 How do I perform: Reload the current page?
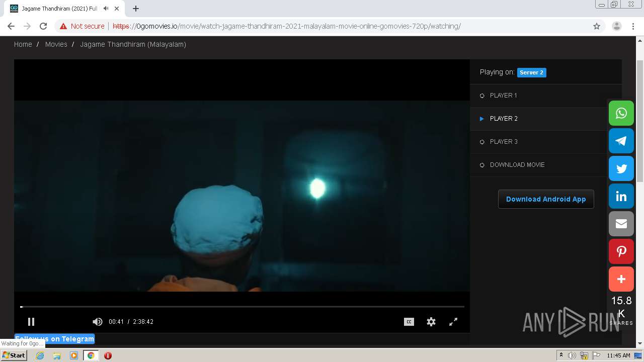coord(43,26)
